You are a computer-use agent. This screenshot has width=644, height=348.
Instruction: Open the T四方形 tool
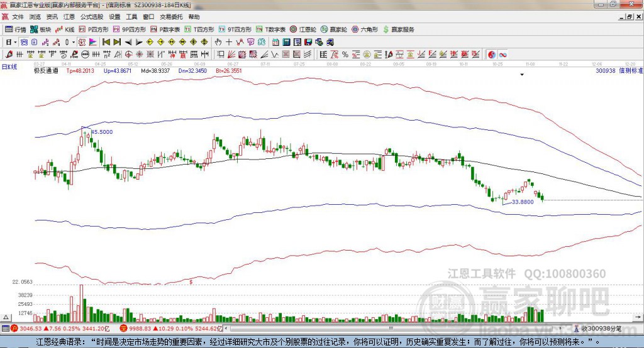(199, 30)
